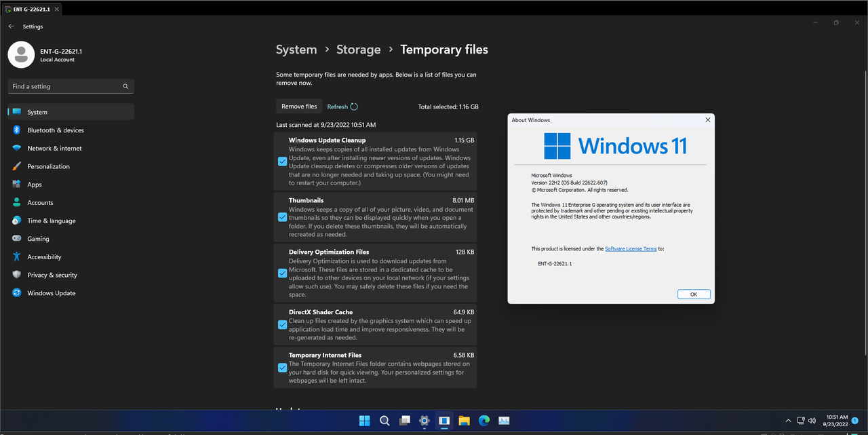Click Refresh to rescan temporary files
The height and width of the screenshot is (435, 868).
(x=342, y=107)
